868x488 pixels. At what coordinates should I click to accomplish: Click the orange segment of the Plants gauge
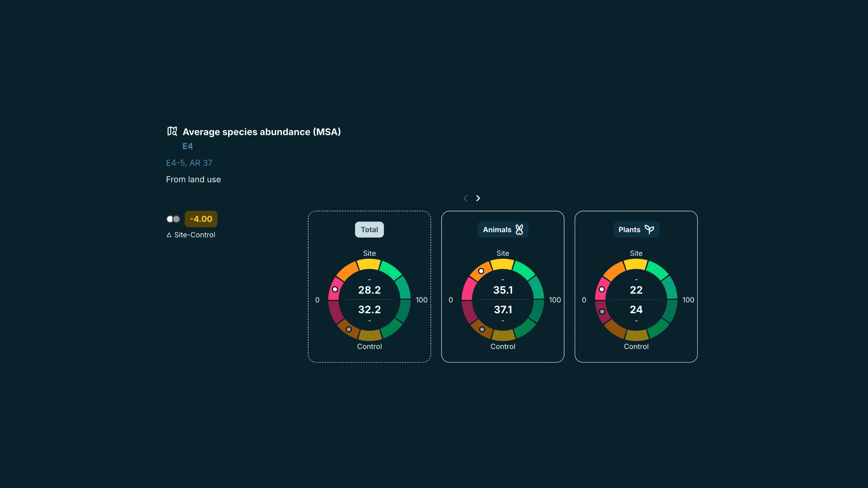[x=614, y=270]
